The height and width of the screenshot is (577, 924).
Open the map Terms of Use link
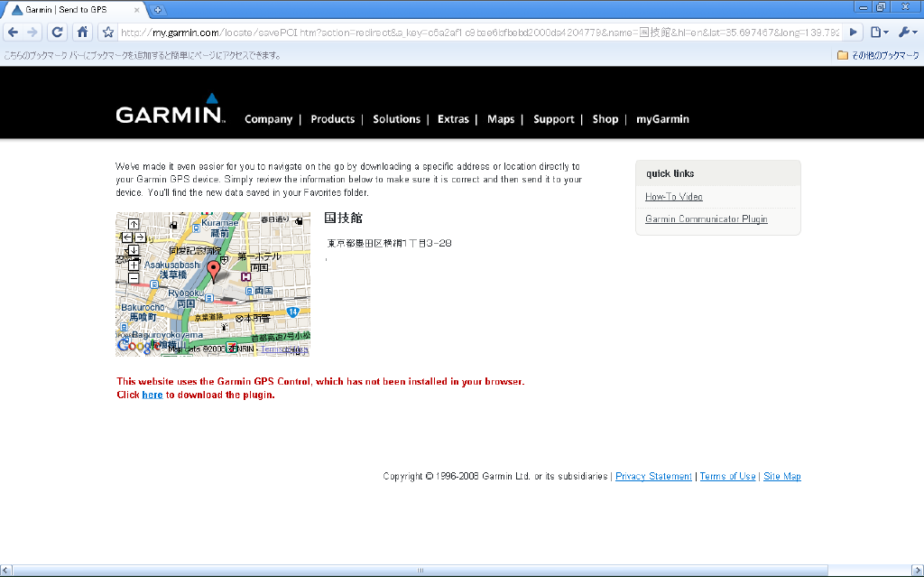point(284,349)
